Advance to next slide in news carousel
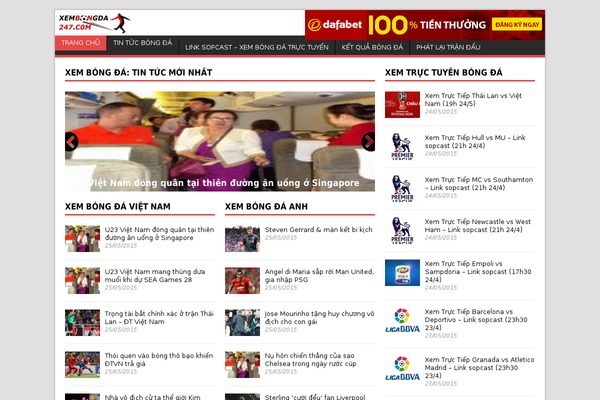Screen dimensions: 600x400 pos(368,142)
